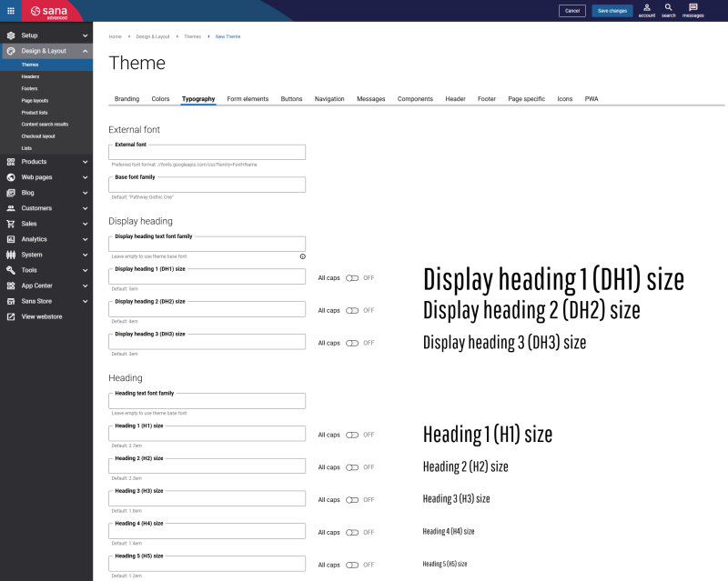Switch on All caps for Heading 4
The image size is (728, 581).
coord(352,533)
